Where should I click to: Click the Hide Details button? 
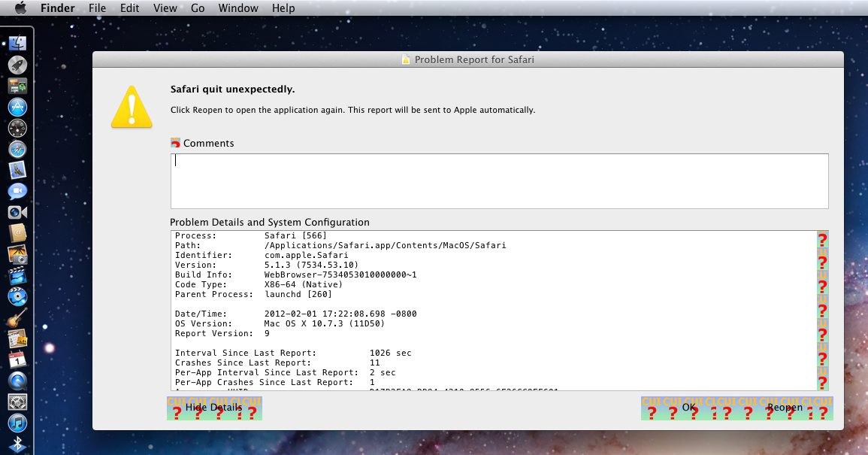point(214,408)
